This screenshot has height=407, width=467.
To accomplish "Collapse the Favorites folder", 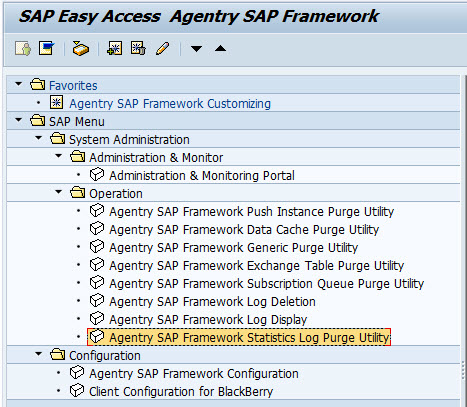I will (x=19, y=84).
